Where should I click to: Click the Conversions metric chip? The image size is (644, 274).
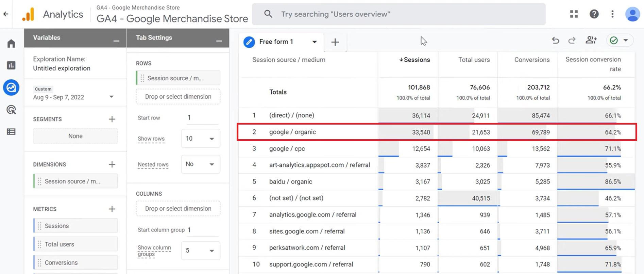(75, 262)
